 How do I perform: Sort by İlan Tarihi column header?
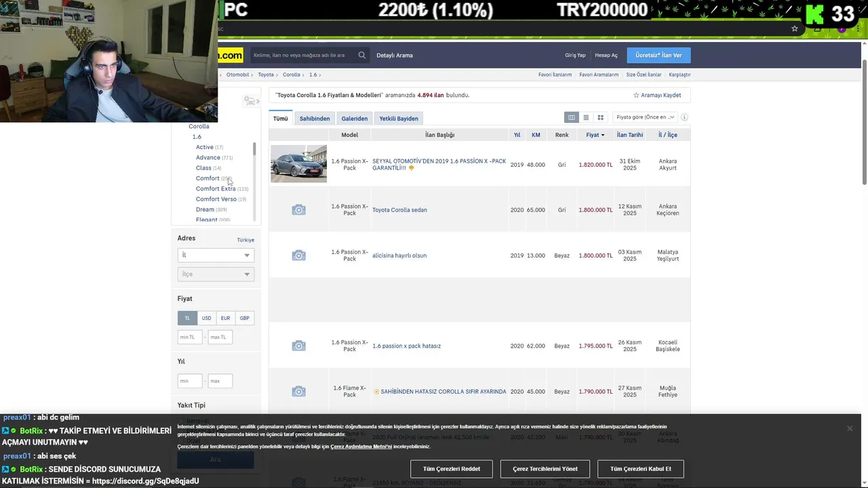click(630, 135)
